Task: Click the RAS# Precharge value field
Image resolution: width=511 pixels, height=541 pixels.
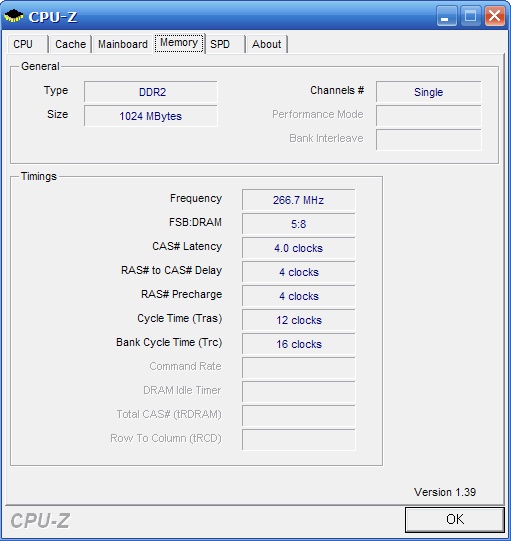Action: 298,296
